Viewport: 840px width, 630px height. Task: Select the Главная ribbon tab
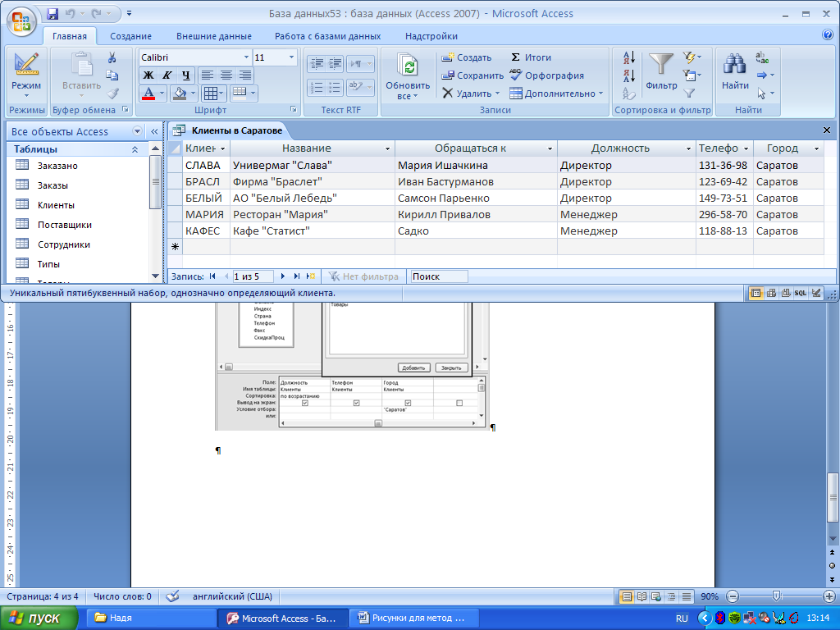pos(70,36)
